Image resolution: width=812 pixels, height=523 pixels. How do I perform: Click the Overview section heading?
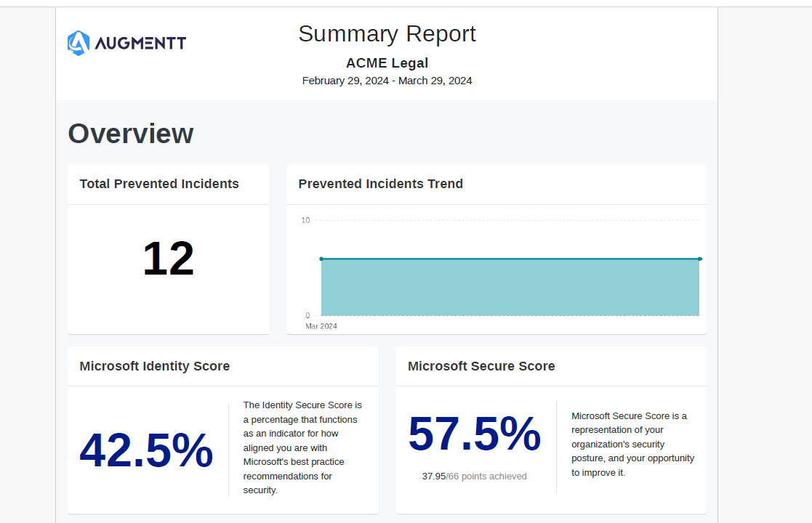point(131,134)
